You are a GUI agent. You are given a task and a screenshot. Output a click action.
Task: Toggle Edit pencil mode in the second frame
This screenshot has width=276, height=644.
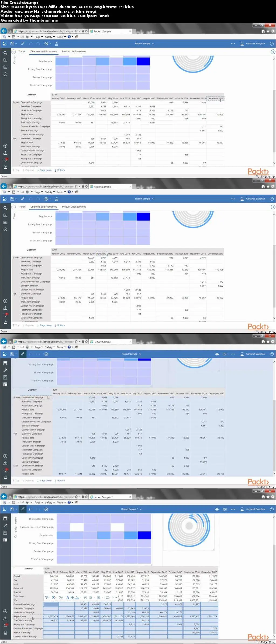23,199
